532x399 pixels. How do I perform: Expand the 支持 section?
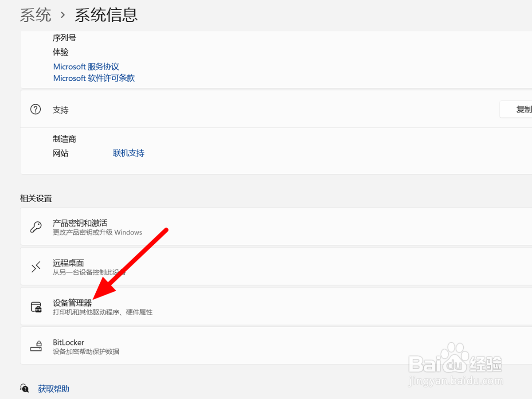(x=266, y=110)
